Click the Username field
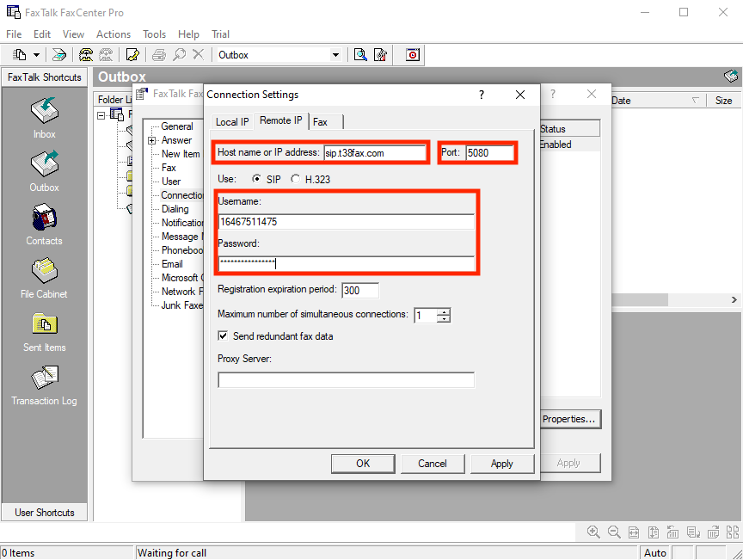 coord(346,221)
